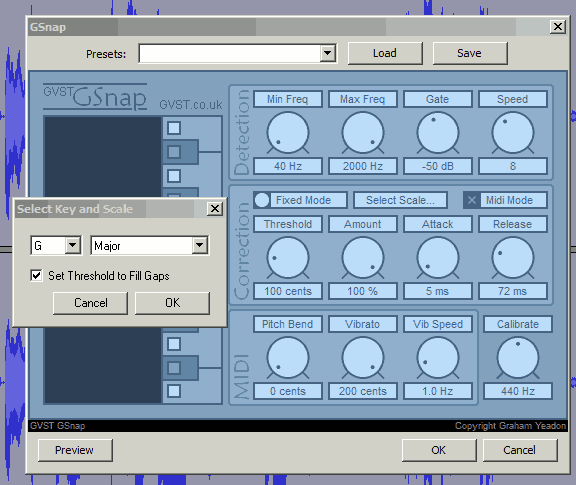
Task: Click the Save presets button
Action: point(470,53)
